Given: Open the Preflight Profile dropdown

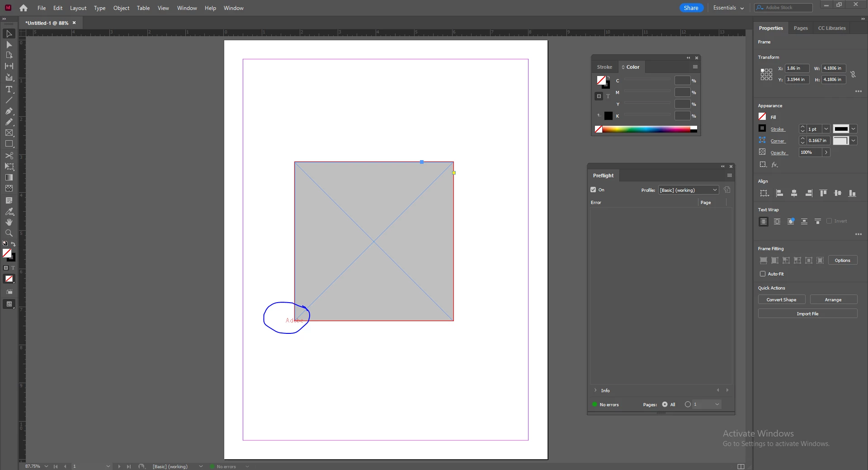Looking at the screenshot, I should pos(689,190).
